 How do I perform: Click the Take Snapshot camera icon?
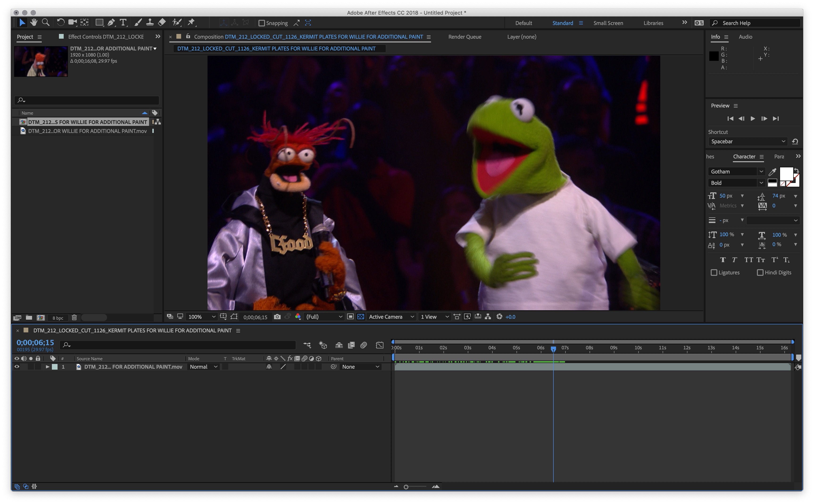coord(277,317)
